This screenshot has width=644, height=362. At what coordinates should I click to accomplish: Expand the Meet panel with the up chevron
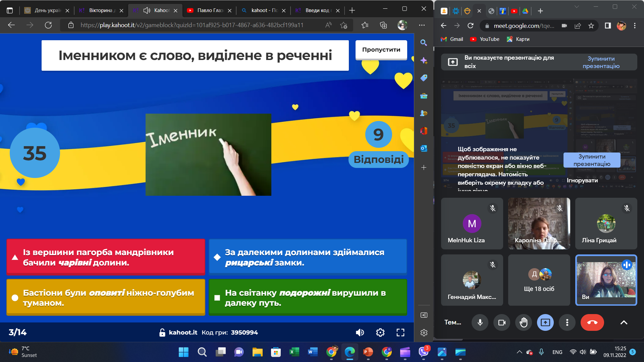click(x=624, y=322)
